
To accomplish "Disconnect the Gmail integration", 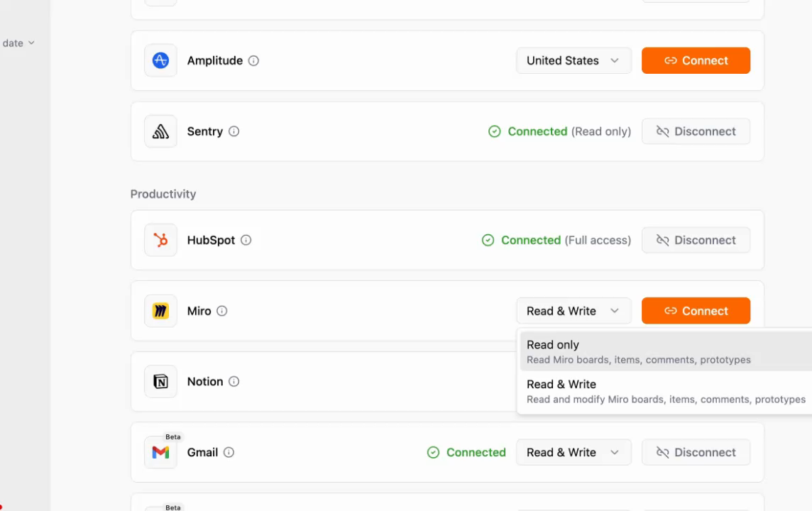I will coord(696,453).
